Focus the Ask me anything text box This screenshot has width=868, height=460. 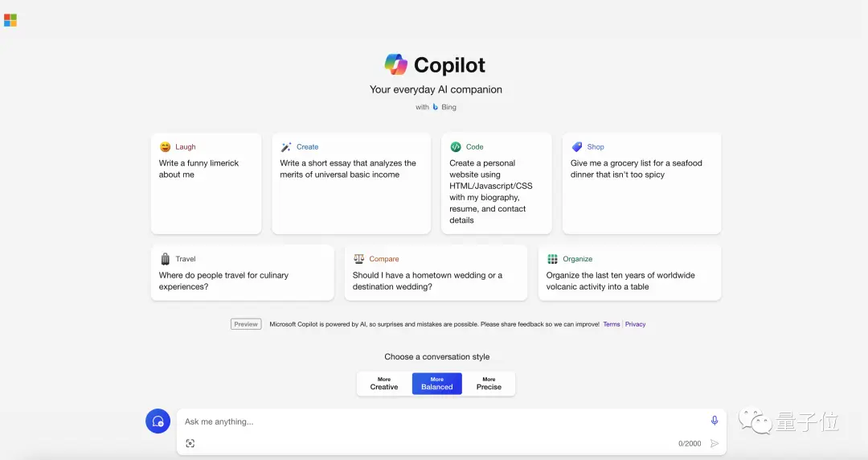[x=434, y=421]
